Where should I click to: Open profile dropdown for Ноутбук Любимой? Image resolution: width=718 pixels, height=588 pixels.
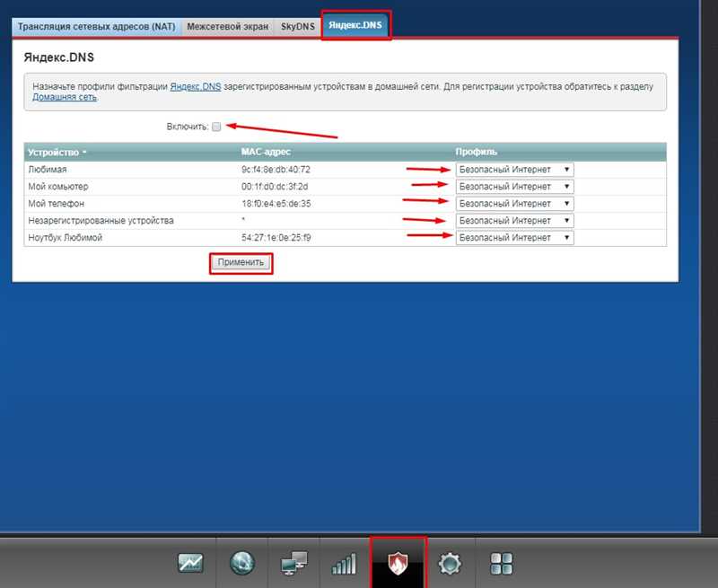tap(514, 237)
